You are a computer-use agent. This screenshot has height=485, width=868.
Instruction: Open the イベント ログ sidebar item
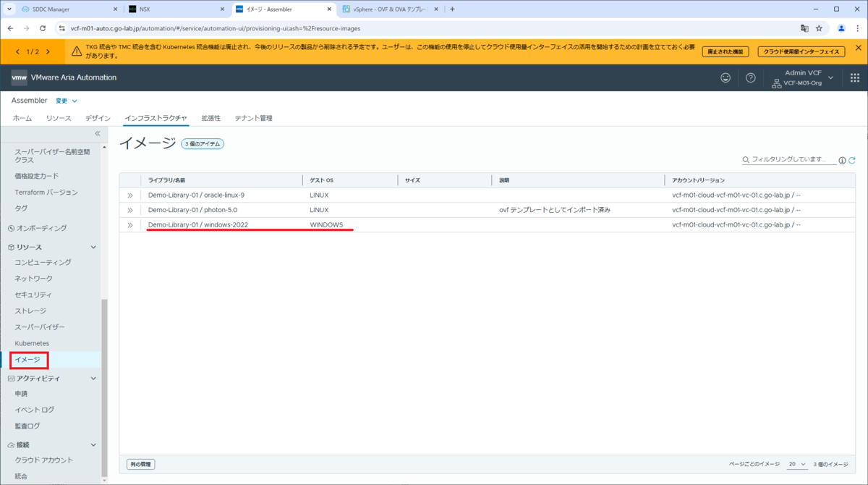coord(35,410)
